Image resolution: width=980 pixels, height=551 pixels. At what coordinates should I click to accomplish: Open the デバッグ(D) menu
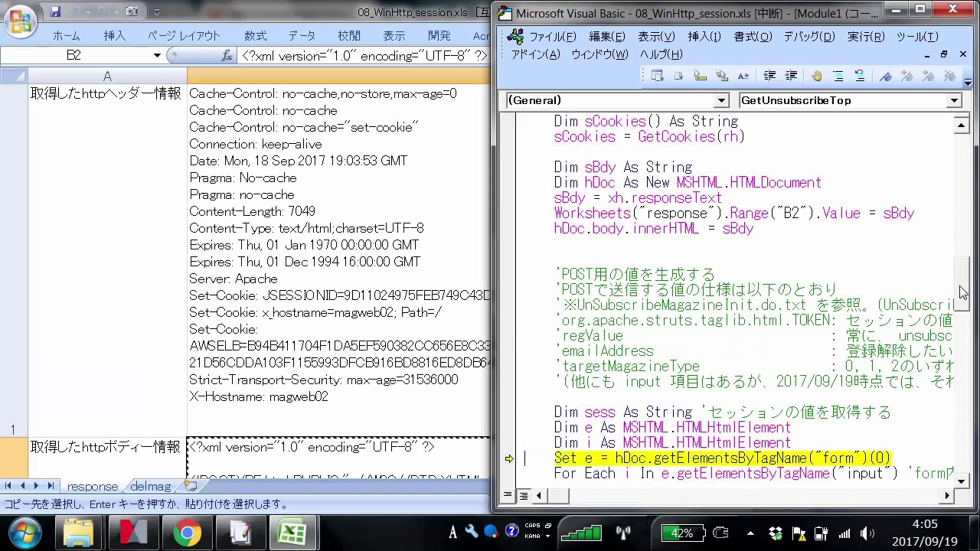tap(808, 37)
